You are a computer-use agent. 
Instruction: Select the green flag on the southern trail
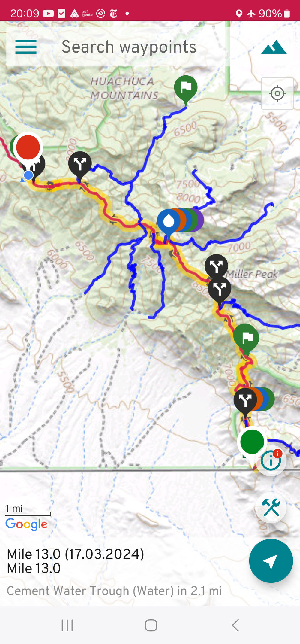coord(246,338)
